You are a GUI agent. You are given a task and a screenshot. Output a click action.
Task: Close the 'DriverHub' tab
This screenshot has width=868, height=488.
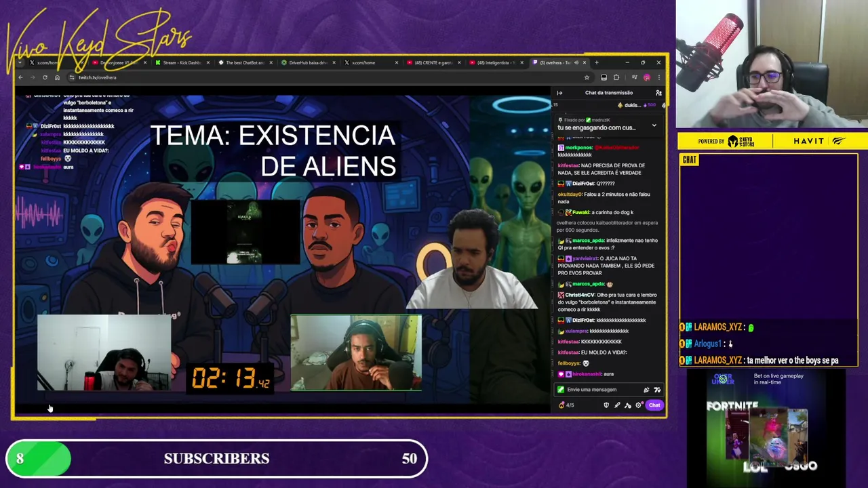point(333,63)
